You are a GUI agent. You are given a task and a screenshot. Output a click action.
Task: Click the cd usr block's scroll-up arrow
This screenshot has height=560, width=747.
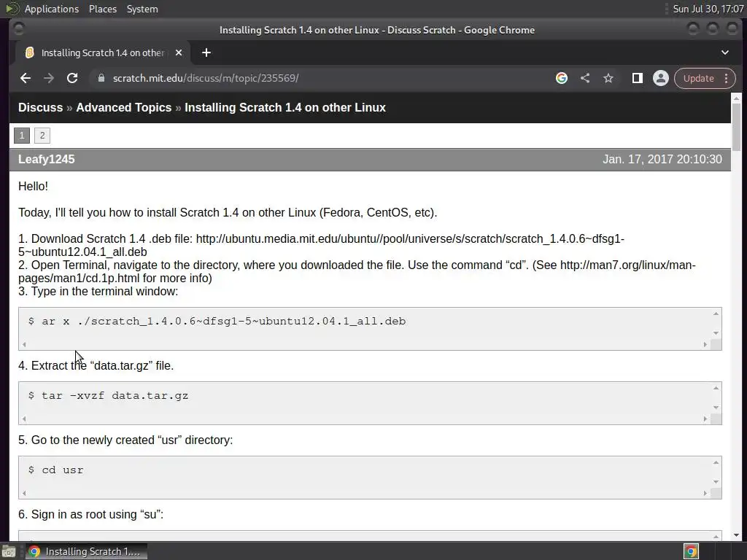(716, 462)
